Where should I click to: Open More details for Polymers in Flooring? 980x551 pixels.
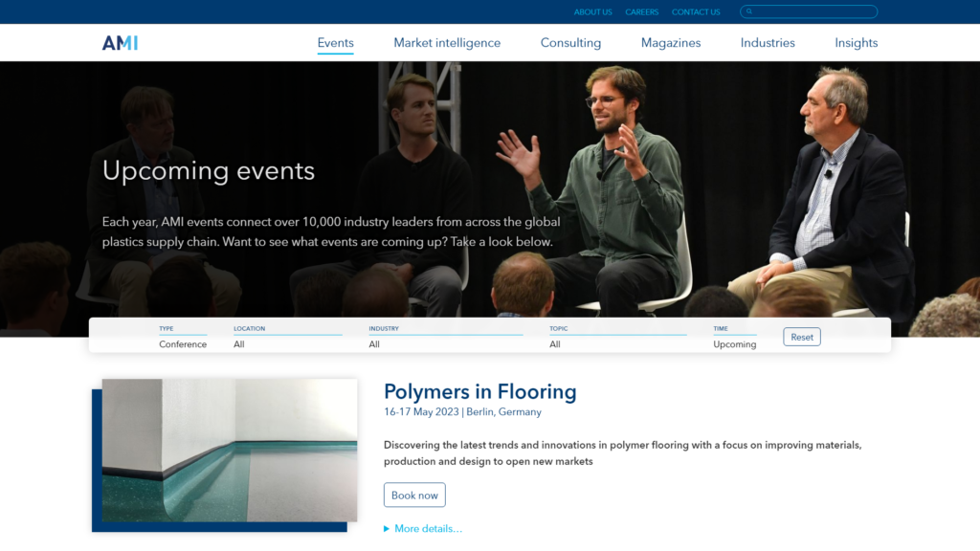point(424,528)
